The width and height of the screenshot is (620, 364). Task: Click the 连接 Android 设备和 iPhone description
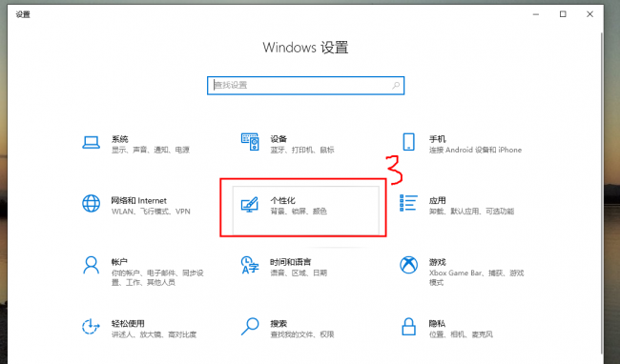(476, 150)
